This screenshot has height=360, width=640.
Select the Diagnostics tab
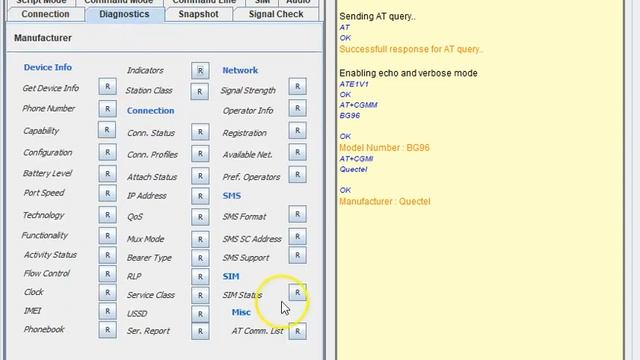(x=124, y=14)
